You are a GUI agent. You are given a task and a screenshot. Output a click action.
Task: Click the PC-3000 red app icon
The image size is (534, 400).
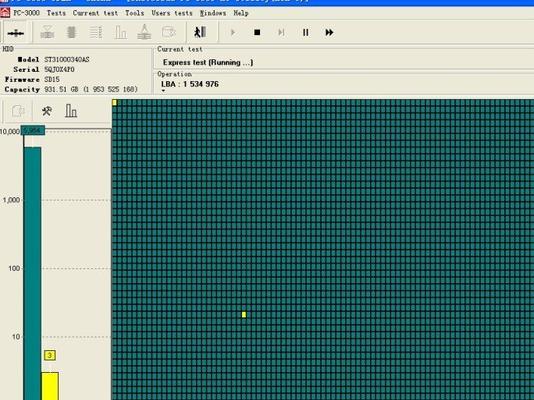(5, 13)
